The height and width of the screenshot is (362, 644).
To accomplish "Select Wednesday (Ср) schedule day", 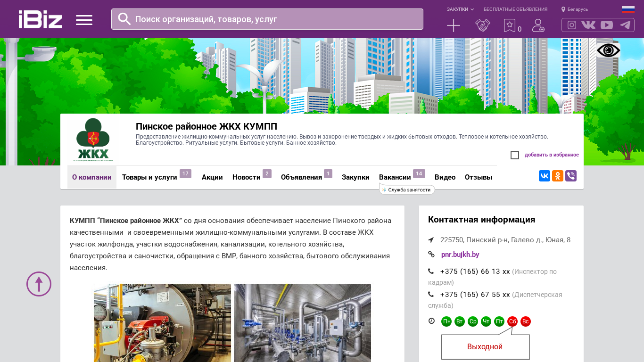I will 473,321.
